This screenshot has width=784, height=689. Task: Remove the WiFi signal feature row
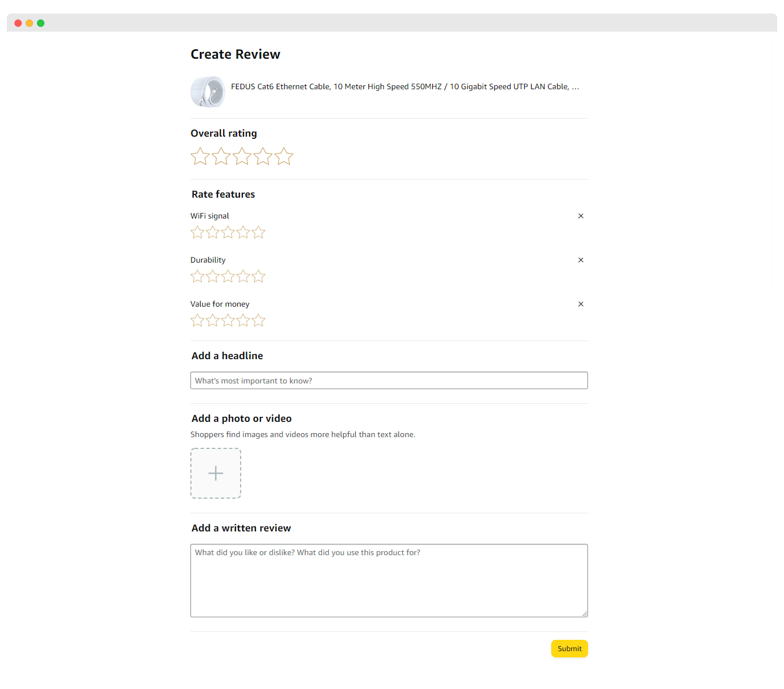[581, 216]
